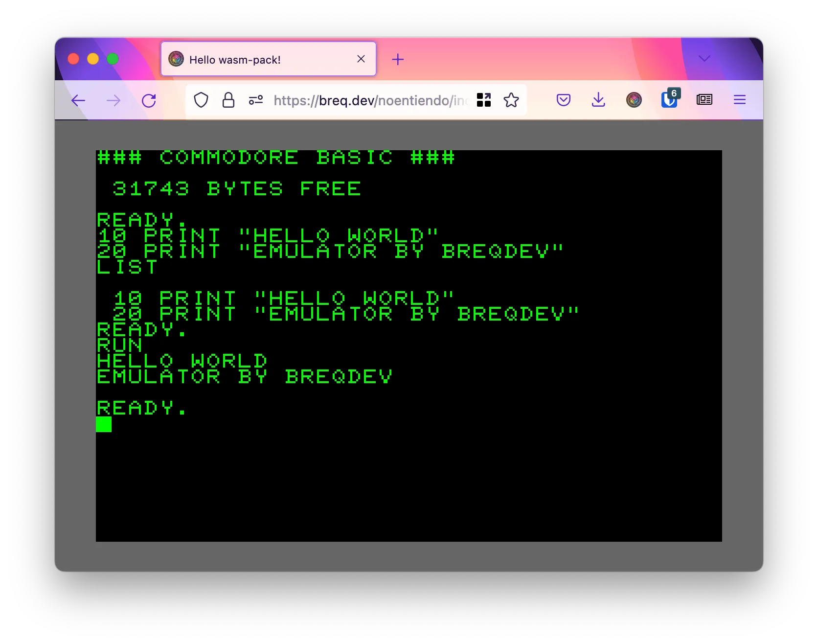Open the round colorful extension icon in toolbar
This screenshot has height=644, width=818.
pyautogui.click(x=634, y=100)
